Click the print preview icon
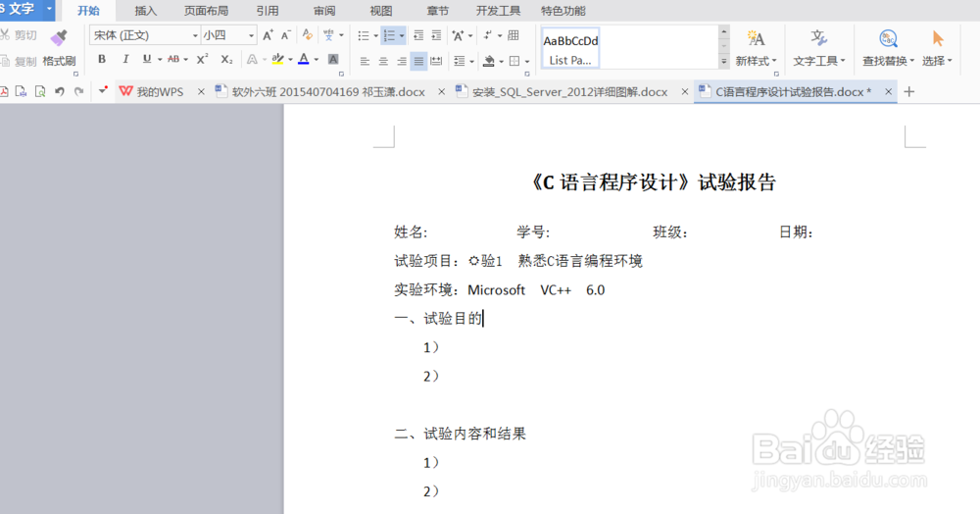980x514 pixels. pos(40,91)
